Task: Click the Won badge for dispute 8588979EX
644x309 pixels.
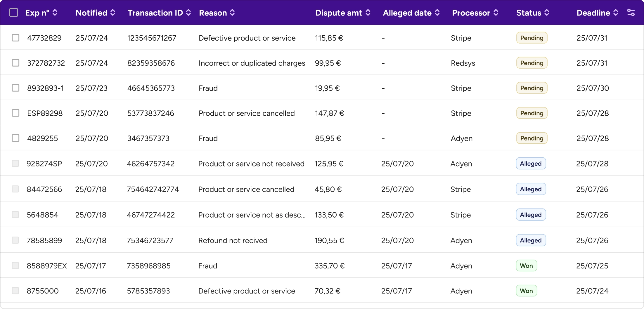Action: pos(526,265)
